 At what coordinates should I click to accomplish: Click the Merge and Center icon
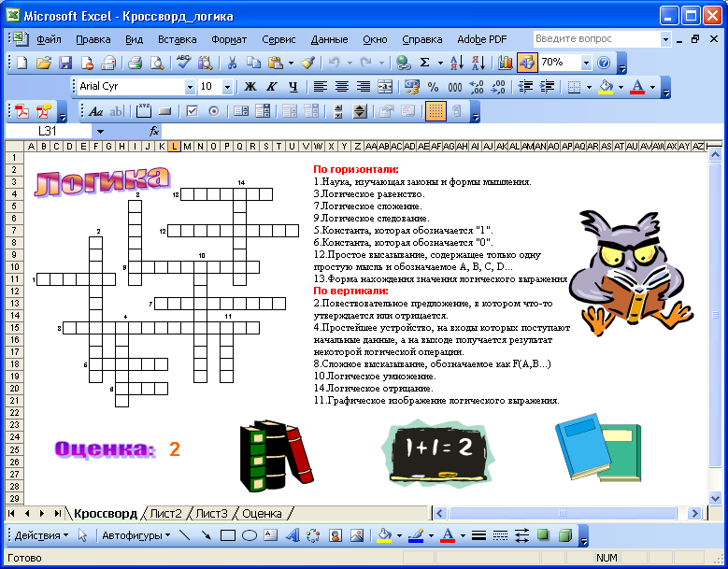point(385,87)
